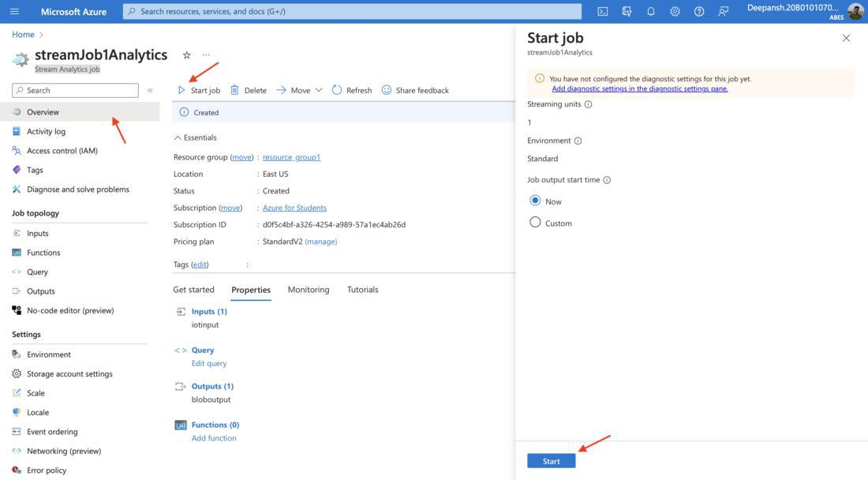This screenshot has width=868, height=480.
Task: Switch to the Tutorials tab
Action: coord(363,290)
